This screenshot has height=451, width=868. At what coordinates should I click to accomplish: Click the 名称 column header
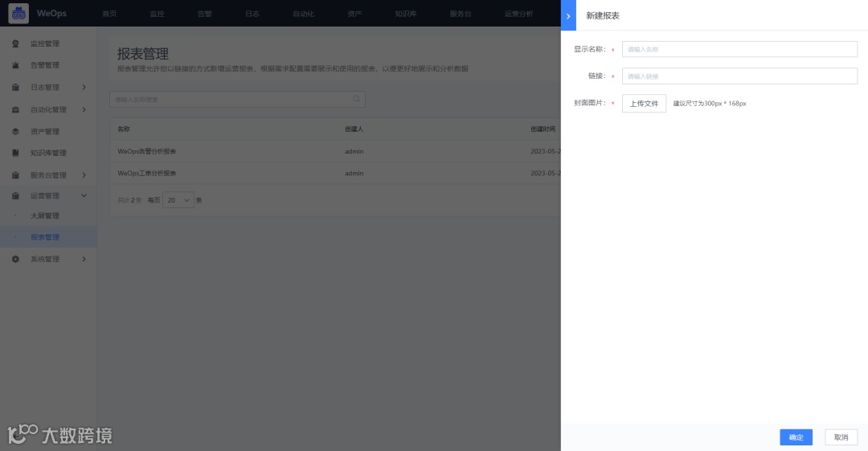(124, 129)
